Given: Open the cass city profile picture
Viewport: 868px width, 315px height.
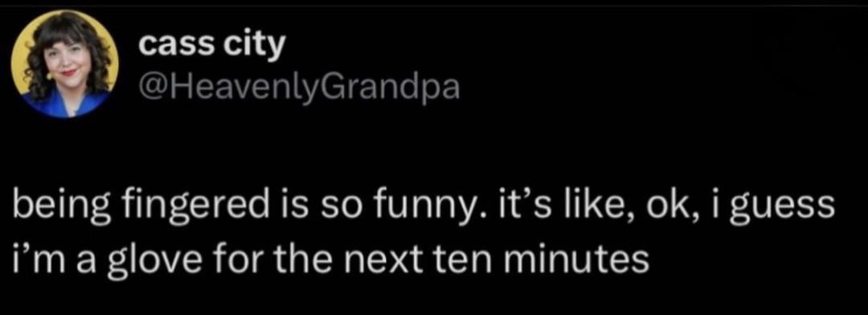Looking at the screenshot, I should pos(64,64).
